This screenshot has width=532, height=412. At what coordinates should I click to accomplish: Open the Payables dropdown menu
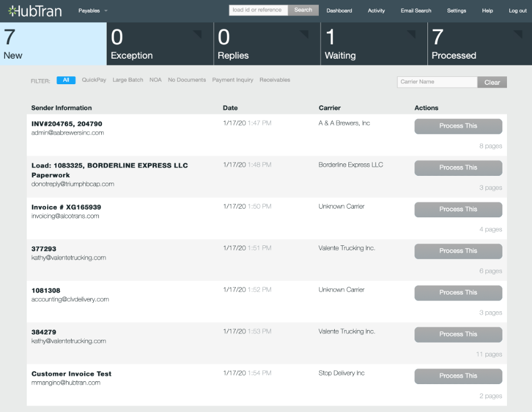pyautogui.click(x=93, y=11)
